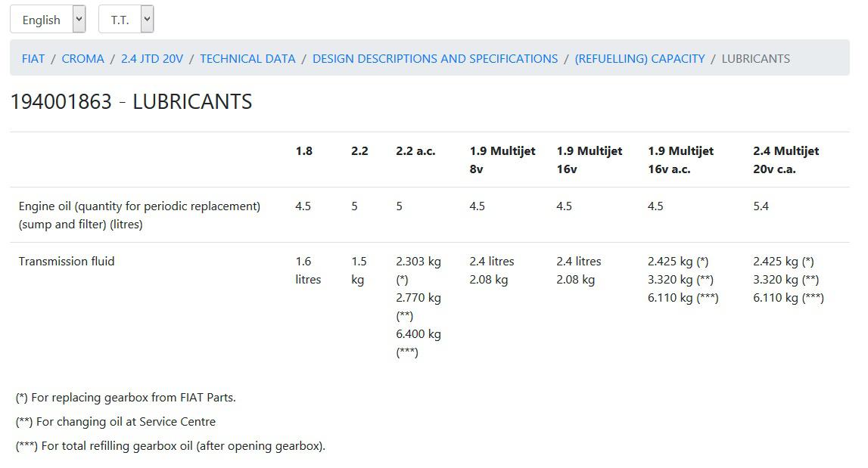Select the LUBRICANTS breadcrumb text
This screenshot has height=468, width=868.
point(756,59)
